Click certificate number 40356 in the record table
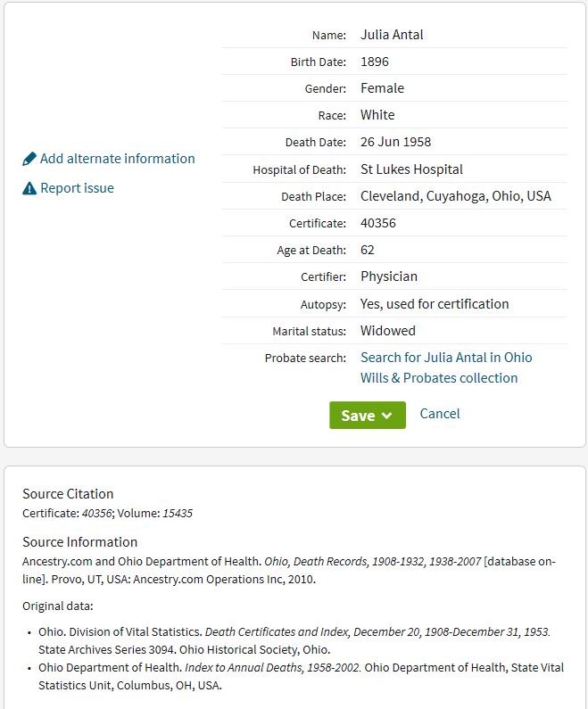Viewport: 588px width, 709px height. click(378, 223)
